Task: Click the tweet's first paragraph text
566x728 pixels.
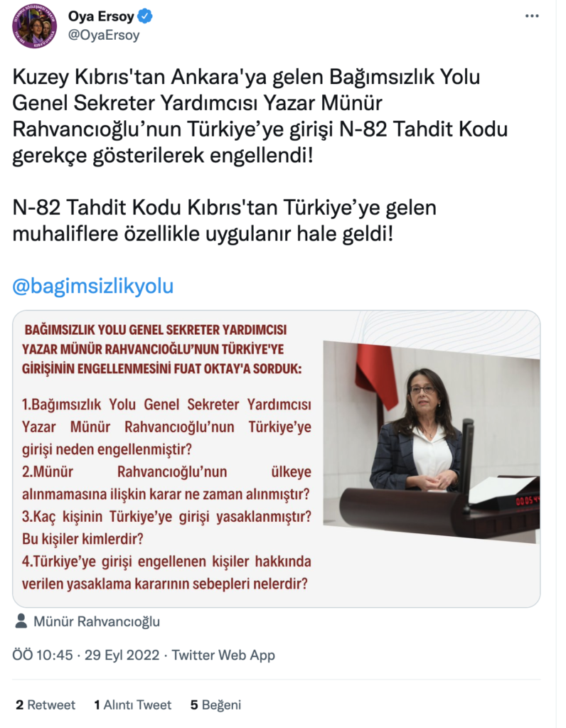Action: point(260,116)
